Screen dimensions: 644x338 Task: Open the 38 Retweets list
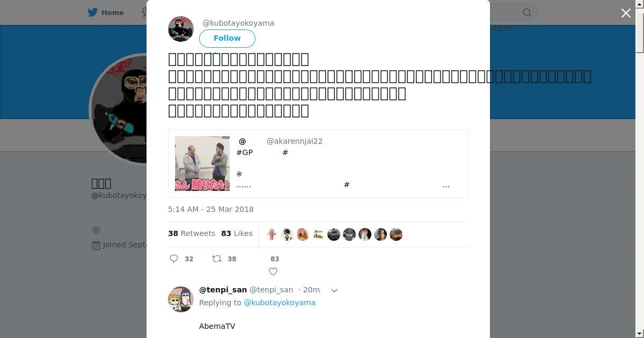[192, 233]
